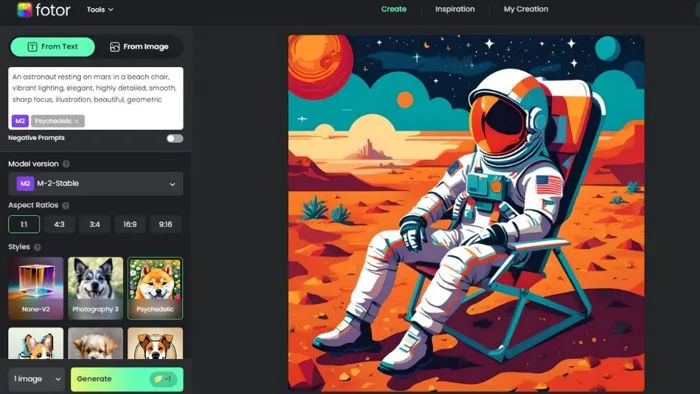Image resolution: width=700 pixels, height=394 pixels.
Task: Select the From Image mode
Action: point(139,47)
